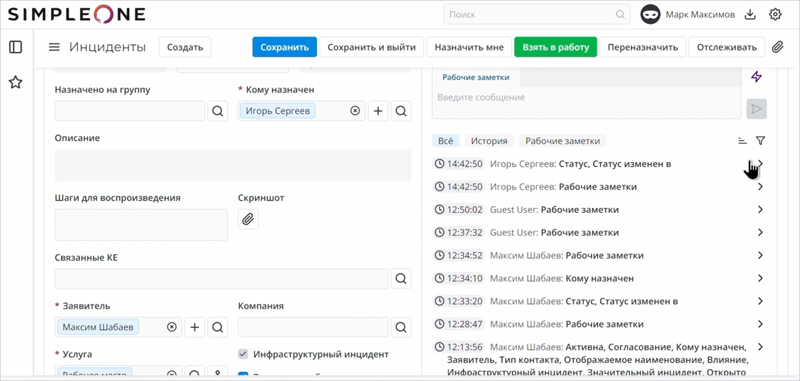The width and height of the screenshot is (800, 381).
Task: Open settings gear in top bar
Action: 775,15
